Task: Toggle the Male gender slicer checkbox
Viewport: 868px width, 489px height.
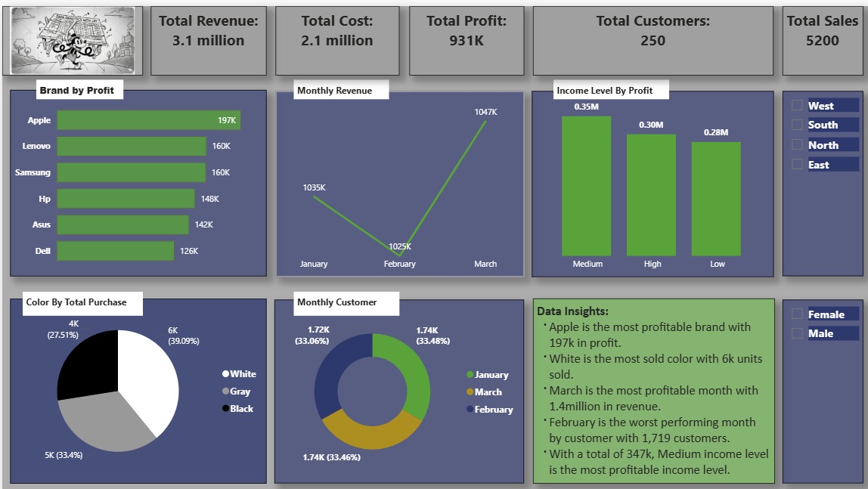Action: pos(796,333)
